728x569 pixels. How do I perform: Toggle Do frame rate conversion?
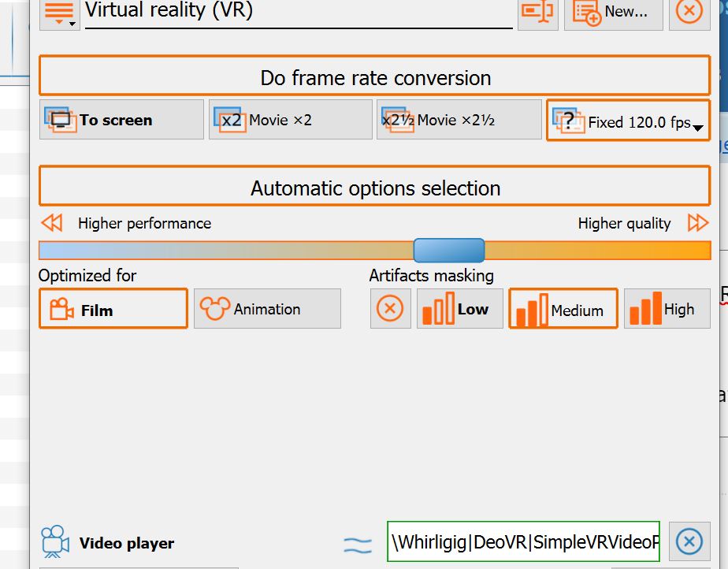[375, 78]
